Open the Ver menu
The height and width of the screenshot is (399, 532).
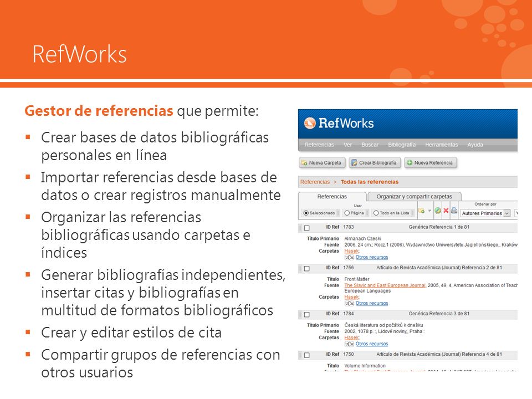pyautogui.click(x=348, y=145)
